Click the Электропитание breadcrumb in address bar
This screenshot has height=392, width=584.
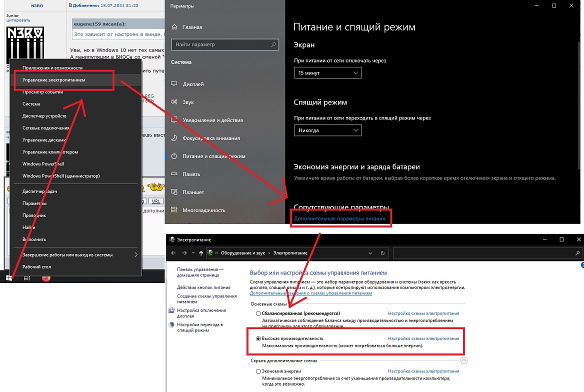click(290, 253)
